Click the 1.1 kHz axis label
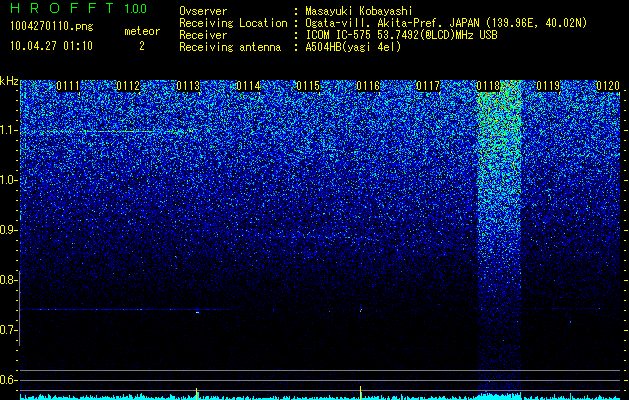This screenshot has width=629, height=400. click(8, 130)
